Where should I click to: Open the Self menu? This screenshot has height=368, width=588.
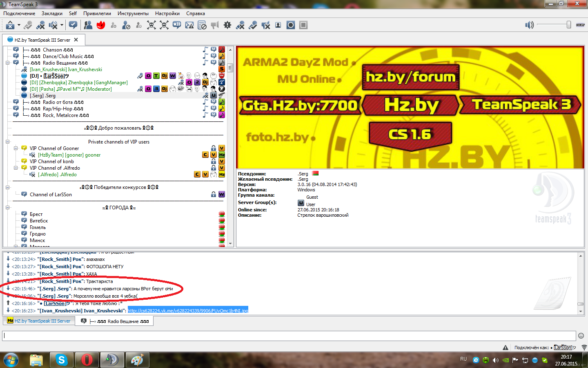[73, 13]
